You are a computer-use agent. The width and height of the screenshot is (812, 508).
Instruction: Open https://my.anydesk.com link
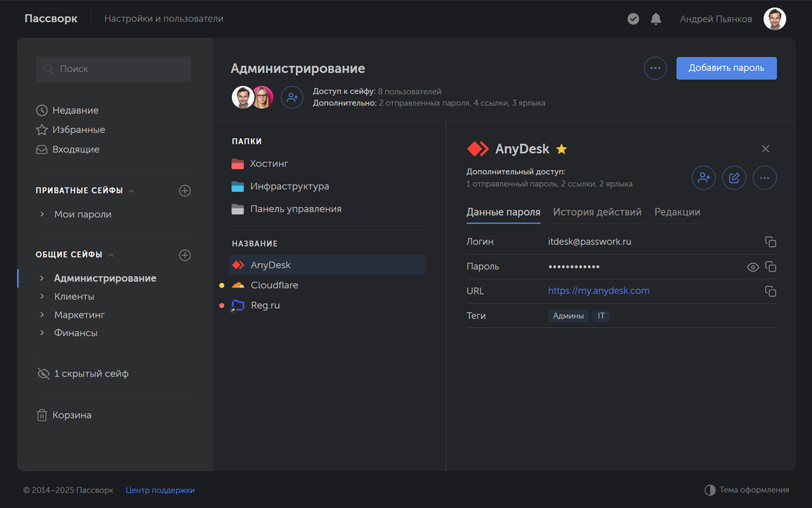pos(598,291)
